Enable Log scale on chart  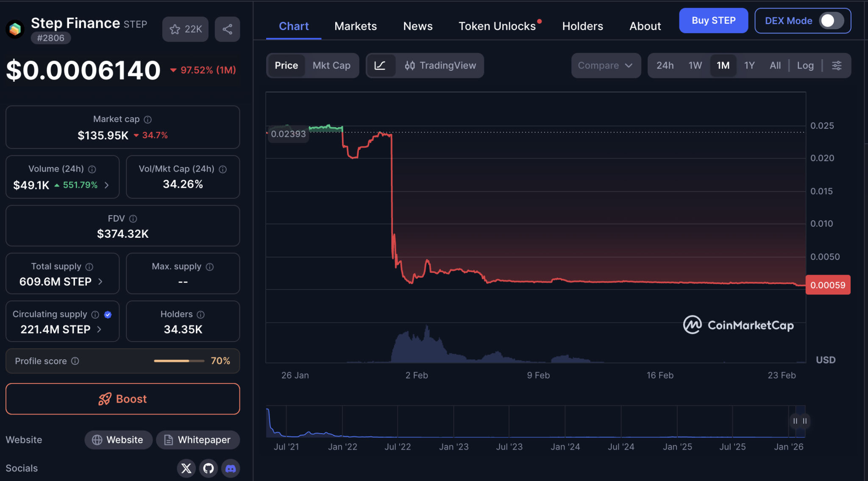click(805, 66)
